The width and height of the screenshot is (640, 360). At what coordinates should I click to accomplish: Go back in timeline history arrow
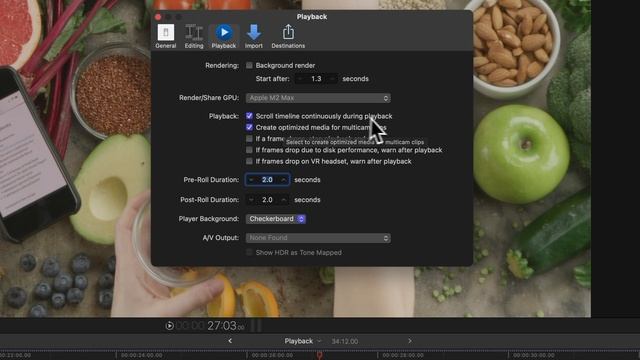tap(230, 341)
